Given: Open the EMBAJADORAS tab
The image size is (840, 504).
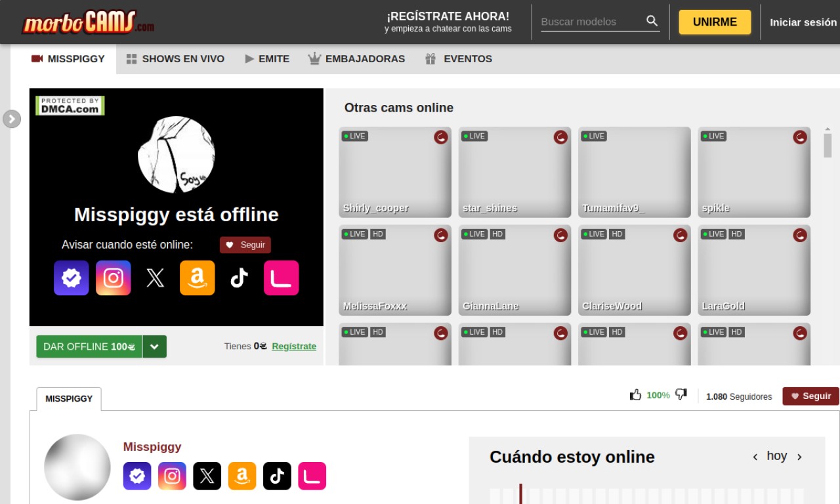Looking at the screenshot, I should point(356,59).
